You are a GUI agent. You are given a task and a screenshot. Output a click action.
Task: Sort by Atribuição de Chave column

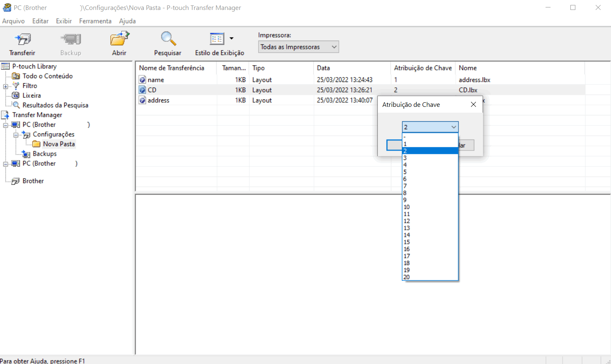423,68
